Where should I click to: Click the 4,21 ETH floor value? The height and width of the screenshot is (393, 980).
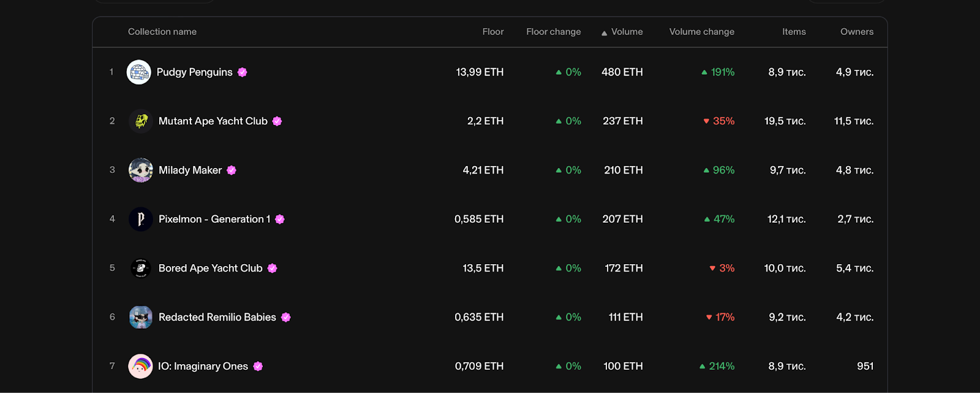click(x=483, y=170)
